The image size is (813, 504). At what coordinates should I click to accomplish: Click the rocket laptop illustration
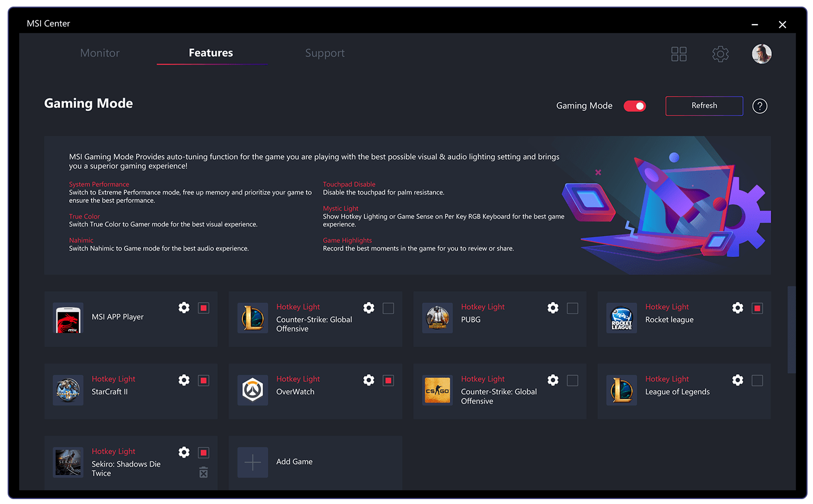pos(667,206)
